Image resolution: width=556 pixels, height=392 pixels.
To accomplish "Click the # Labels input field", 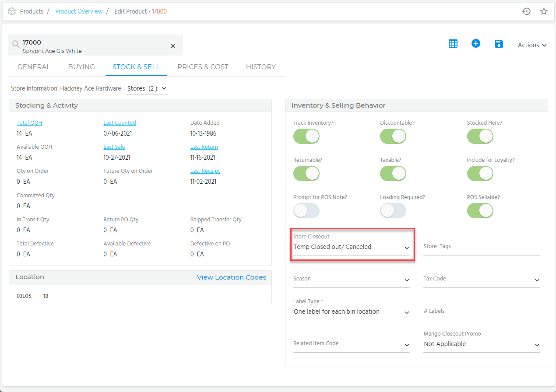I will tap(482, 311).
